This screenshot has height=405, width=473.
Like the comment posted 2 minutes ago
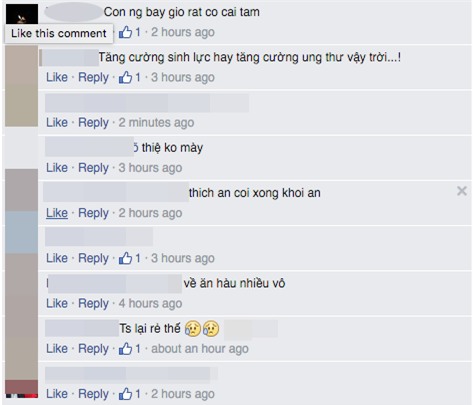tap(57, 122)
